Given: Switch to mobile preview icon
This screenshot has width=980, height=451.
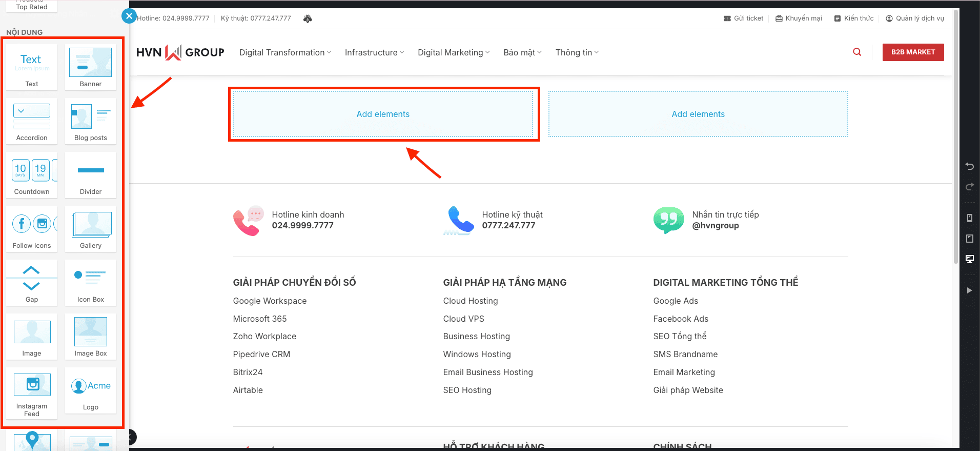Looking at the screenshot, I should (x=969, y=218).
